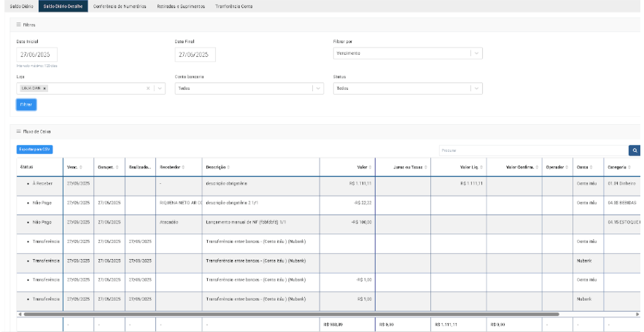Open the Conferência de Numerários tab
The width and height of the screenshot is (644, 332).
coord(120,7)
